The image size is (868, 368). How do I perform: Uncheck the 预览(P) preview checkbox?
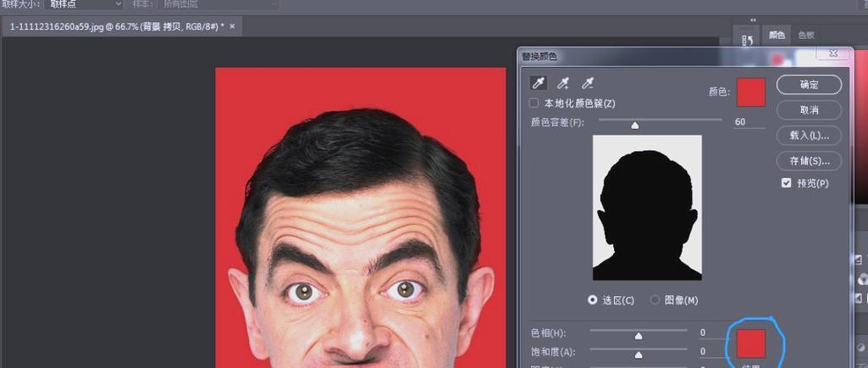[786, 183]
